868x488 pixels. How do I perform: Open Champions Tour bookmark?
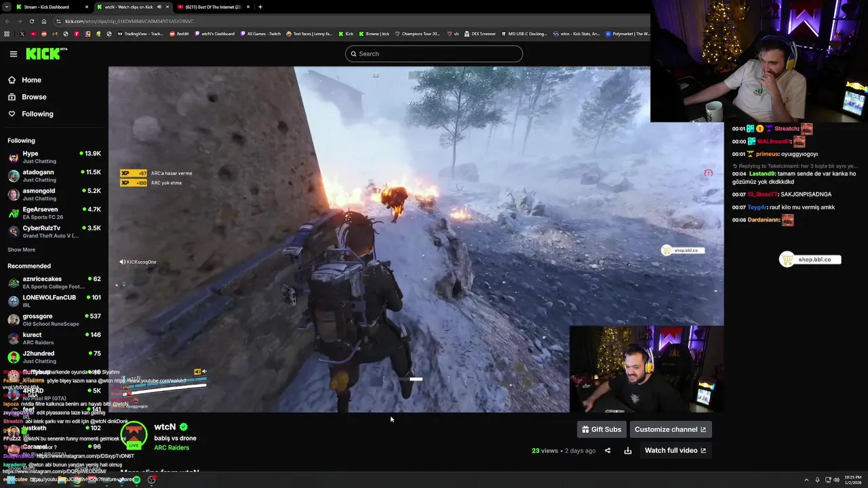point(417,34)
